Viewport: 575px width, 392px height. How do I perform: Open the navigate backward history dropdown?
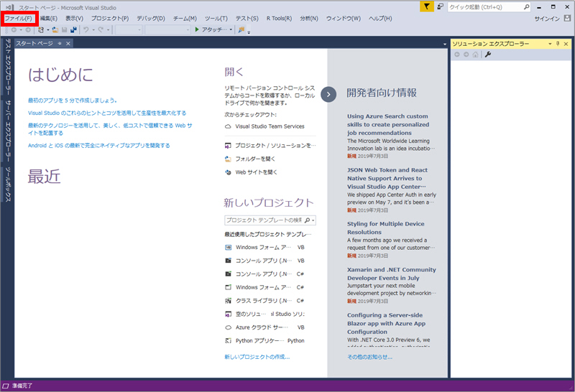(21, 30)
